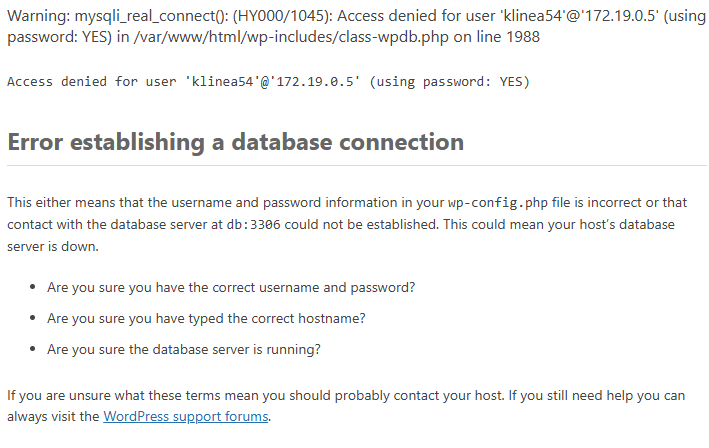Click the 'Error establishing a database connection' heading
Viewport: 709px width, 448px height.
coord(236,142)
